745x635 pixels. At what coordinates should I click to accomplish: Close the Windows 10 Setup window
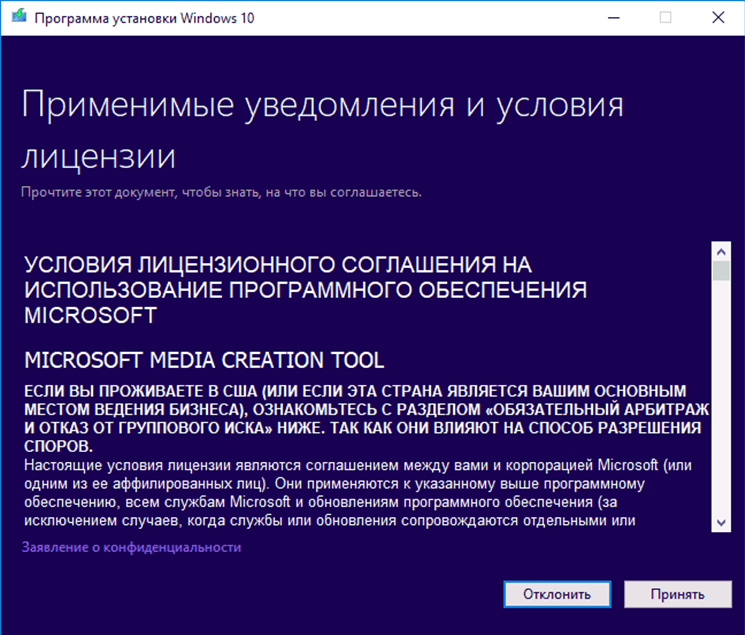coord(719,17)
